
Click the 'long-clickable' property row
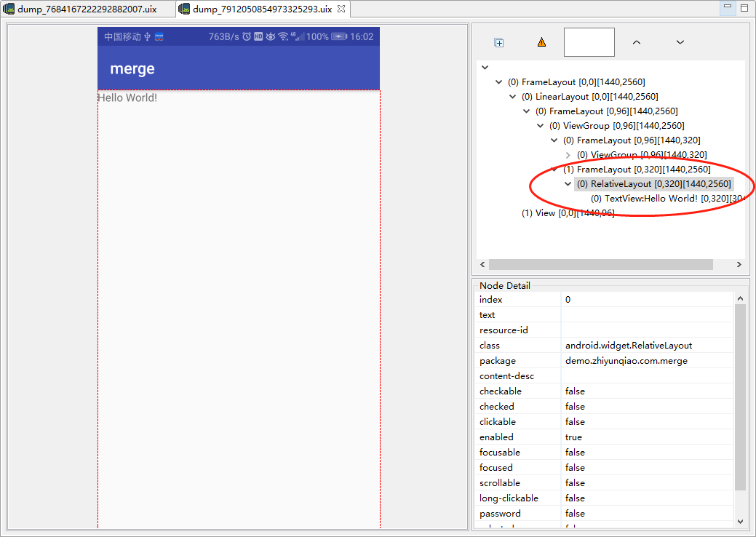click(x=604, y=498)
